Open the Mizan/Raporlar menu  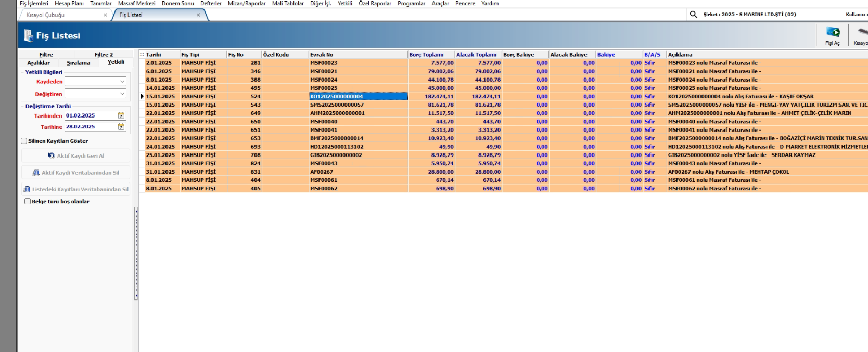point(247,3)
